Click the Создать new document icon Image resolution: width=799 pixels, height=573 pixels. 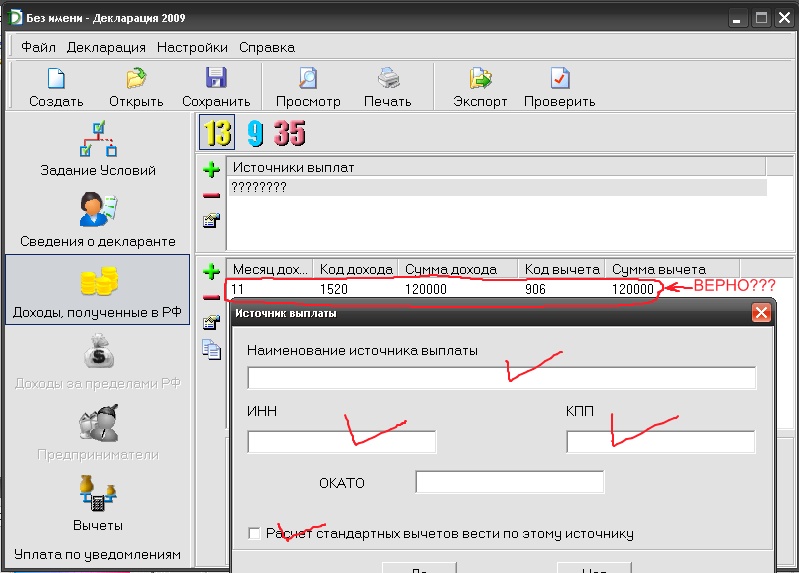[56, 80]
